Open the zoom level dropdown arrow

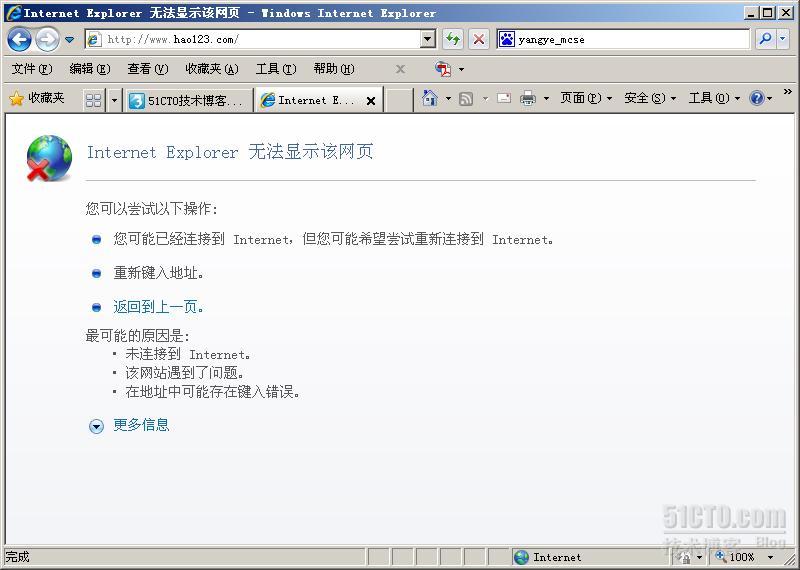(770, 557)
